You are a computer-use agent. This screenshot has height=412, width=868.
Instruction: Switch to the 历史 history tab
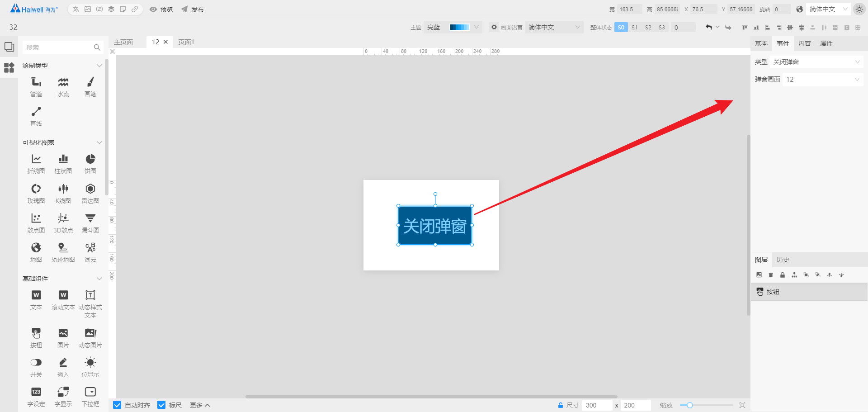pos(783,260)
